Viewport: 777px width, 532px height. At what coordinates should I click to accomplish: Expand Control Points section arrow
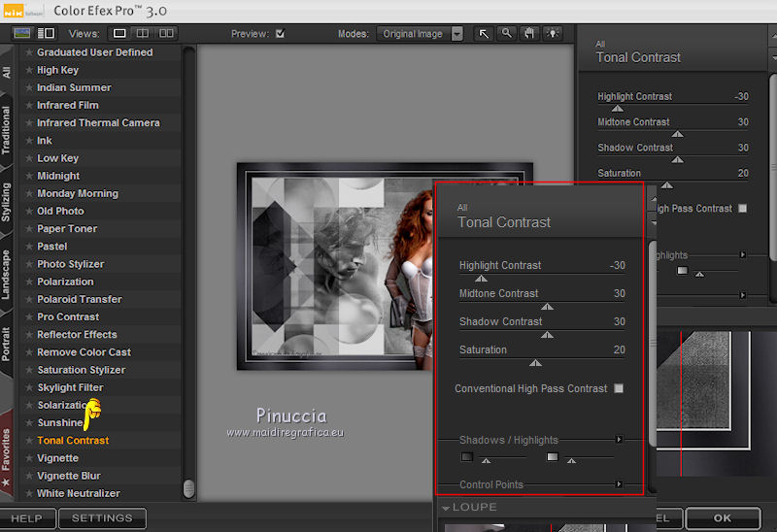point(620,484)
